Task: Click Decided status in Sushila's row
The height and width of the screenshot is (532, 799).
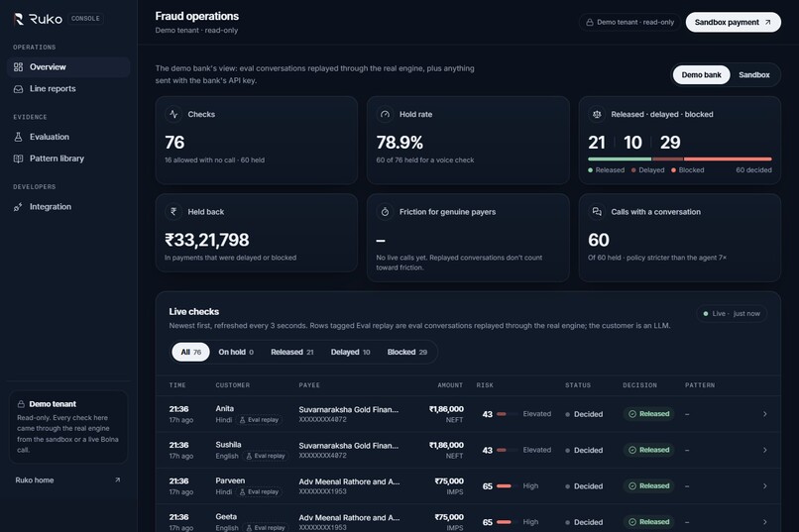Action: [584, 450]
